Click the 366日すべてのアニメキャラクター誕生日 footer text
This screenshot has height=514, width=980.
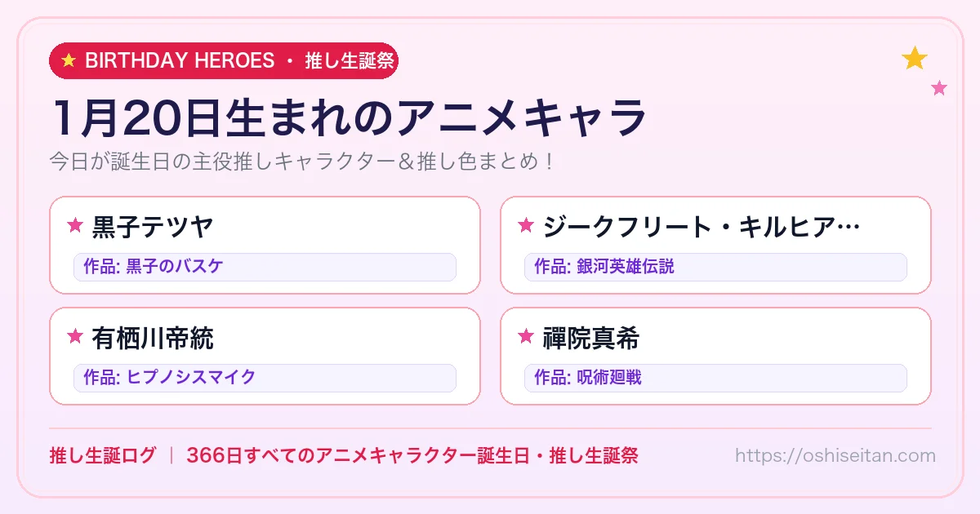click(x=357, y=455)
